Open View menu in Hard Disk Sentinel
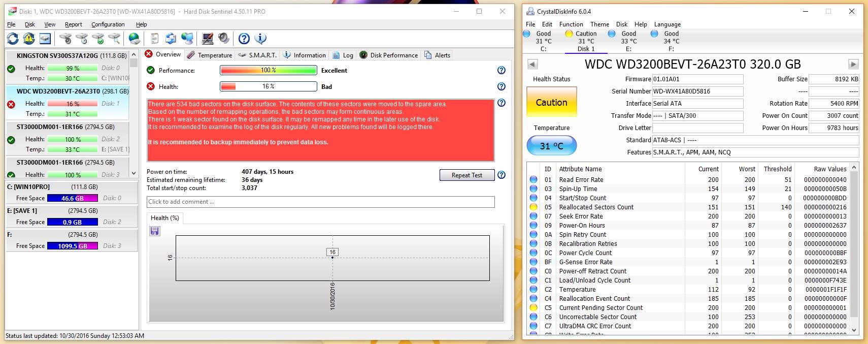This screenshot has width=868, height=344. tap(50, 24)
